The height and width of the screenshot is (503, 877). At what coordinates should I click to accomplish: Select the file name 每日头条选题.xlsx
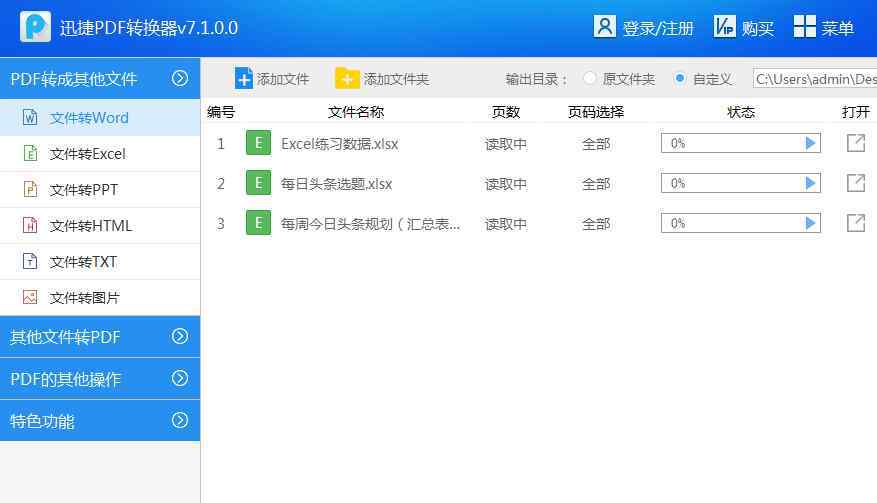tap(336, 184)
